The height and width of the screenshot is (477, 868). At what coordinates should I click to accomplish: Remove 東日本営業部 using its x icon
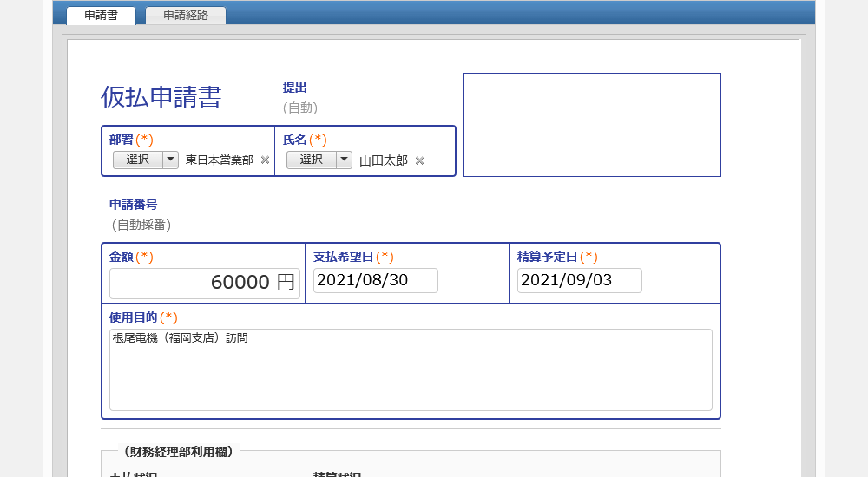click(x=265, y=160)
